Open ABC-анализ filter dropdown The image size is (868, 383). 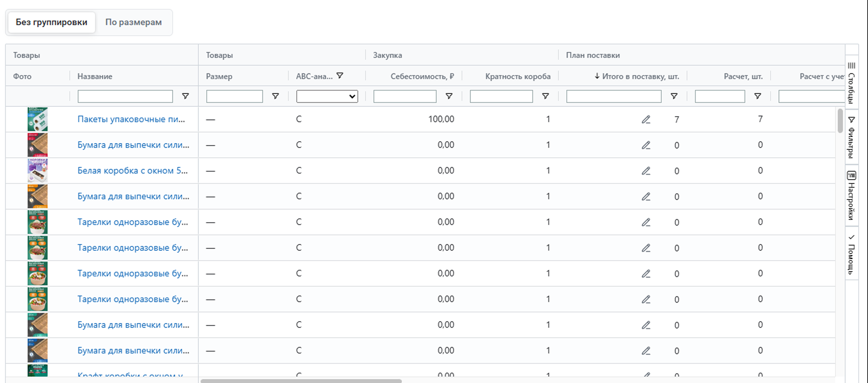click(327, 97)
